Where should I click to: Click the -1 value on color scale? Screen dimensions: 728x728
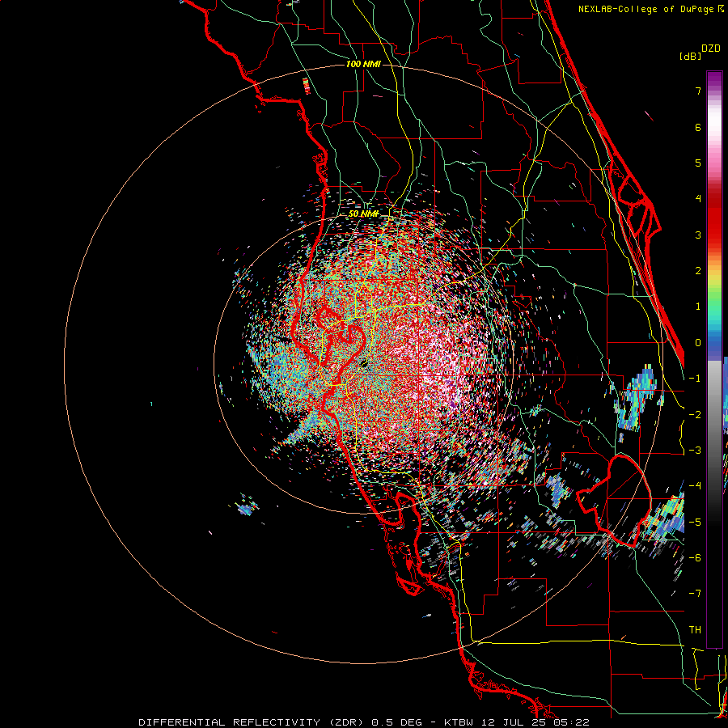(x=695, y=379)
